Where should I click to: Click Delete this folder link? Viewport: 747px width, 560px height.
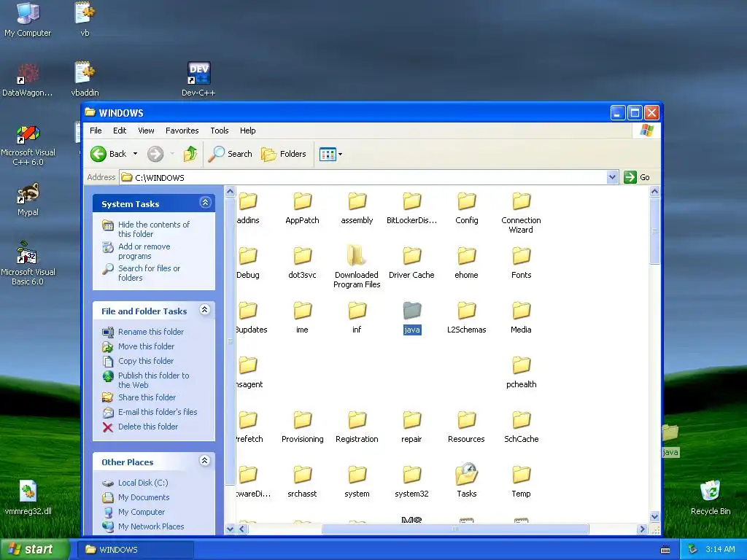(x=147, y=427)
